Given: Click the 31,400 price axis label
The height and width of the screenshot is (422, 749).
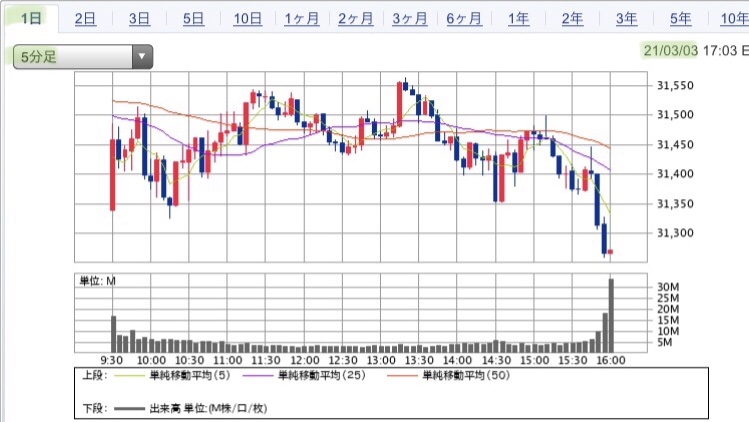Looking at the screenshot, I should pyautogui.click(x=675, y=174).
